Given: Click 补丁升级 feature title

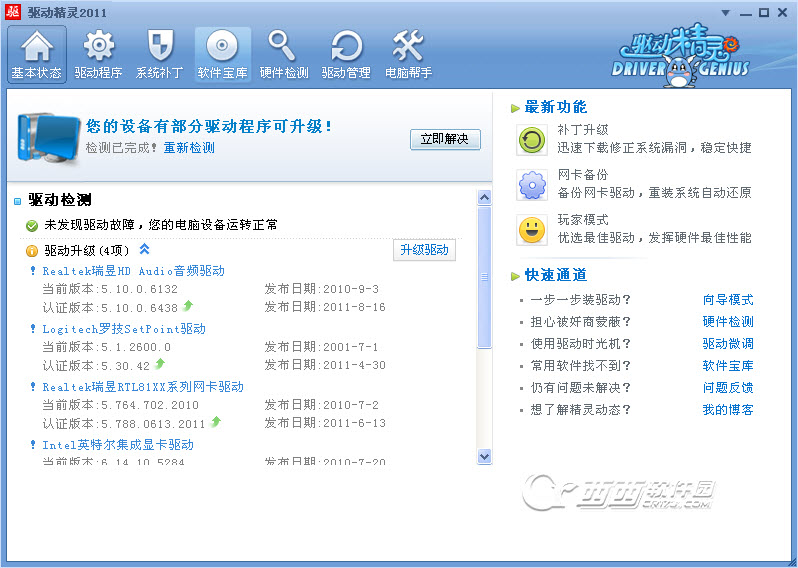Looking at the screenshot, I should pos(583,130).
